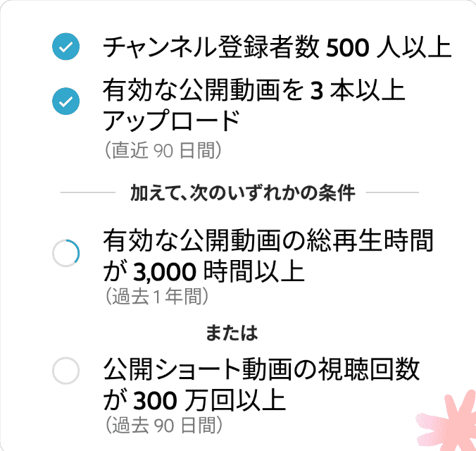Click the (直近 90 日間) note
This screenshot has height=451, width=476.
[163, 150]
